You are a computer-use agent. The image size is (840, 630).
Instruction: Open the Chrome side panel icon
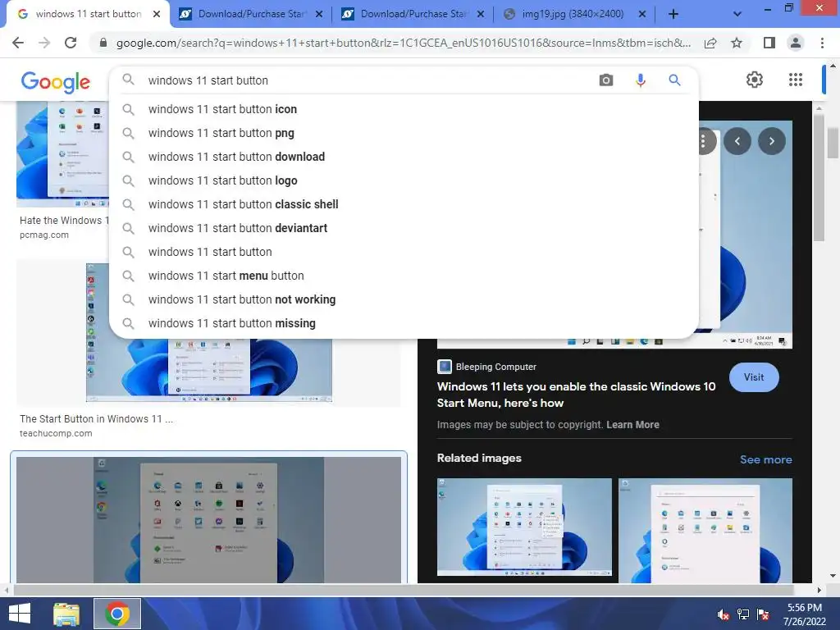pyautogui.click(x=769, y=43)
